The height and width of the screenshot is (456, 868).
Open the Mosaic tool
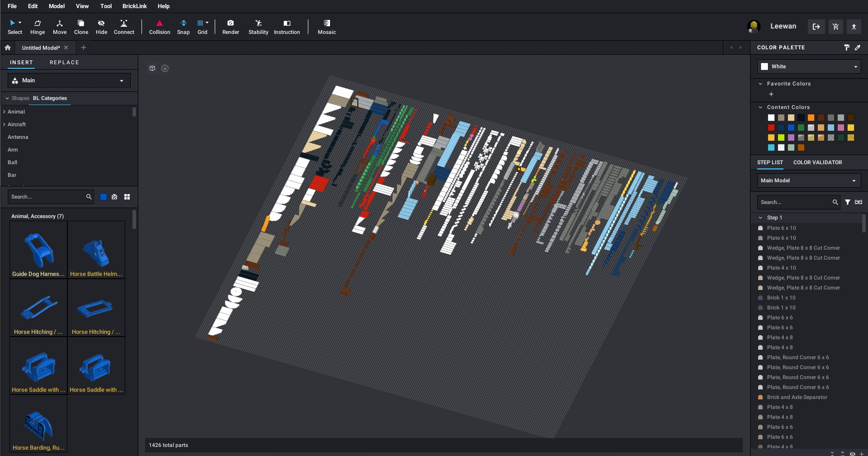click(x=326, y=27)
